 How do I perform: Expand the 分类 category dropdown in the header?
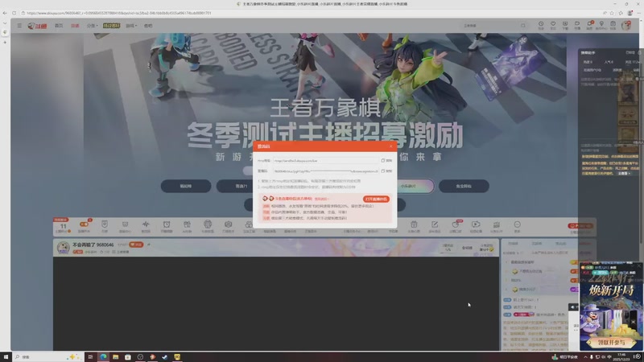[93, 26]
